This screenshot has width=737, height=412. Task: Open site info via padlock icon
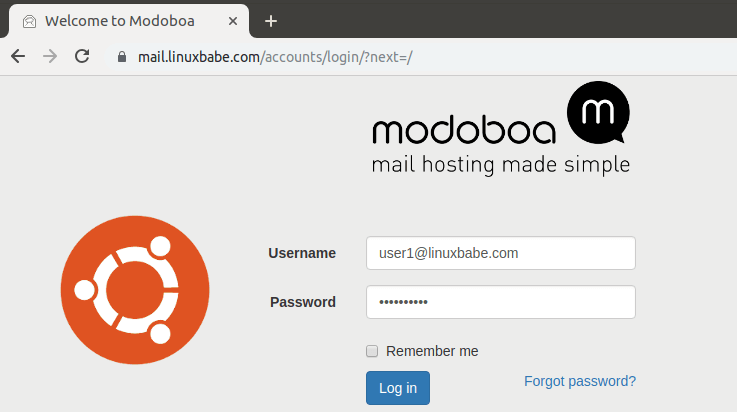click(x=122, y=57)
